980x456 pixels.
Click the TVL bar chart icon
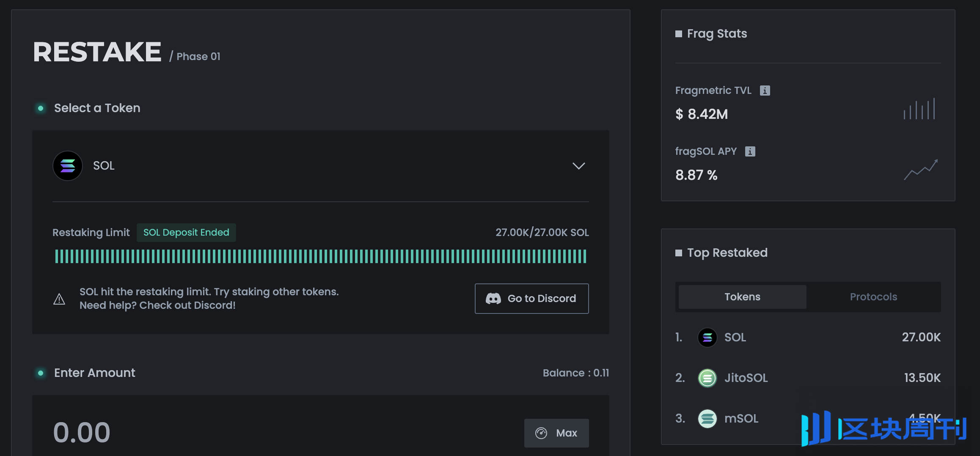point(919,109)
